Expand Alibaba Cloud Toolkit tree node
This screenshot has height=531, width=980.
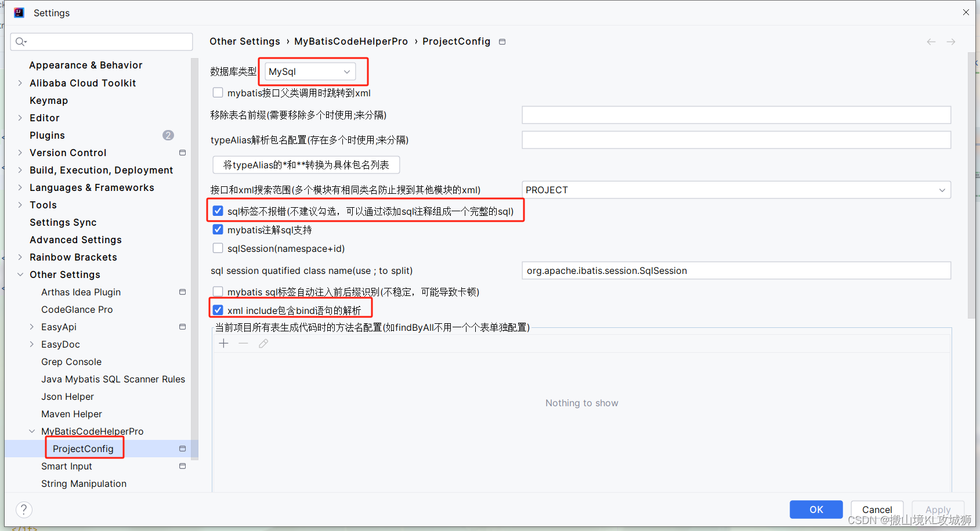pyautogui.click(x=20, y=83)
